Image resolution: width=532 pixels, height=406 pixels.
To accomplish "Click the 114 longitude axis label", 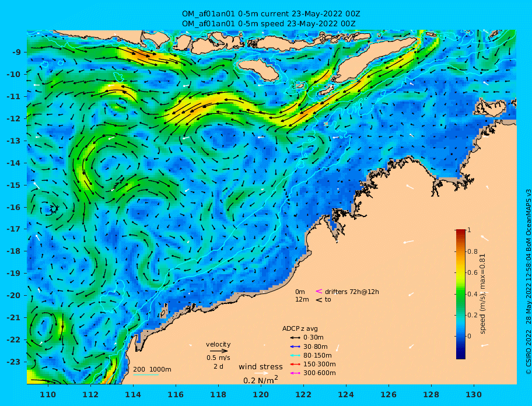I will tap(133, 394).
